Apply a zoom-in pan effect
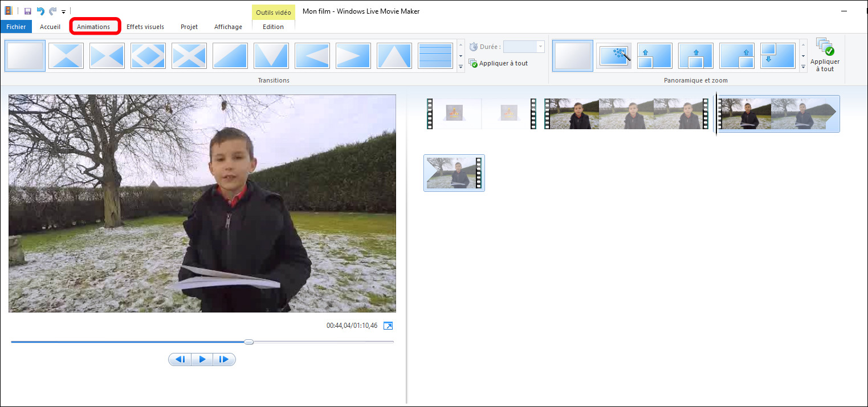The height and width of the screenshot is (407, 868). [x=654, y=55]
